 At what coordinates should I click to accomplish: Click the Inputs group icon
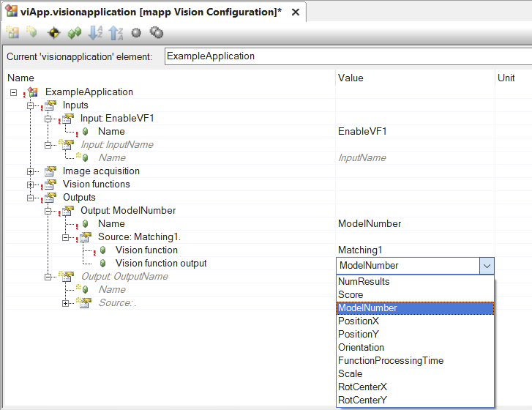pos(50,105)
